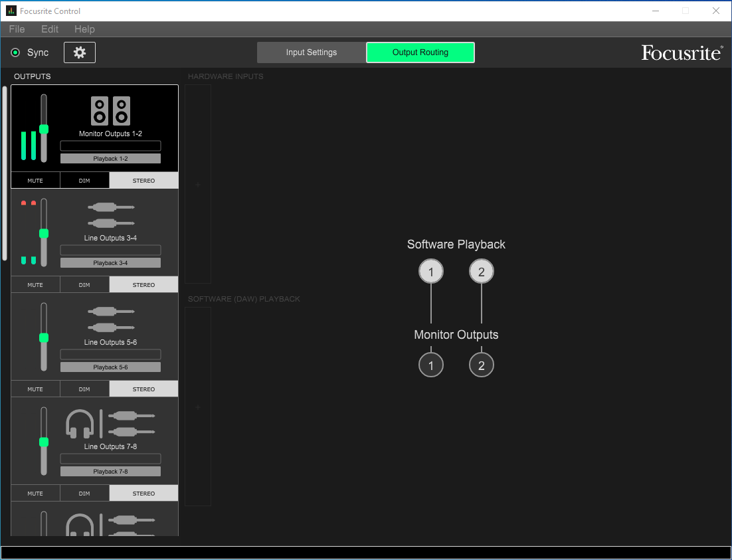The height and width of the screenshot is (560, 732).
Task: Select the Monitor Outputs 1-2 speaker icon
Action: (x=110, y=111)
